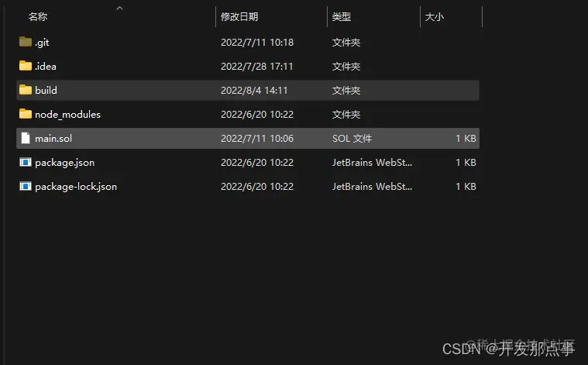The height and width of the screenshot is (365, 588).
Task: Click JetBrains WebSt... type of package-lock.json
Action: [372, 187]
